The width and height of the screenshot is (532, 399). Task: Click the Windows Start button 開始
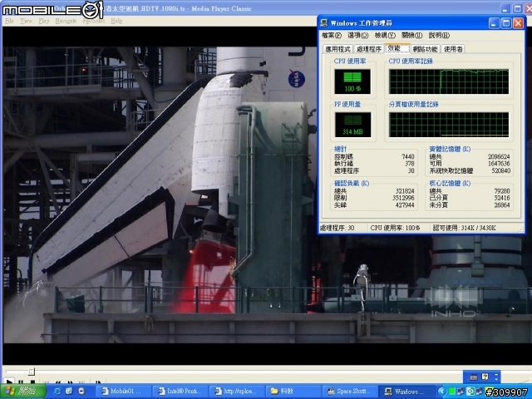pos(23,392)
